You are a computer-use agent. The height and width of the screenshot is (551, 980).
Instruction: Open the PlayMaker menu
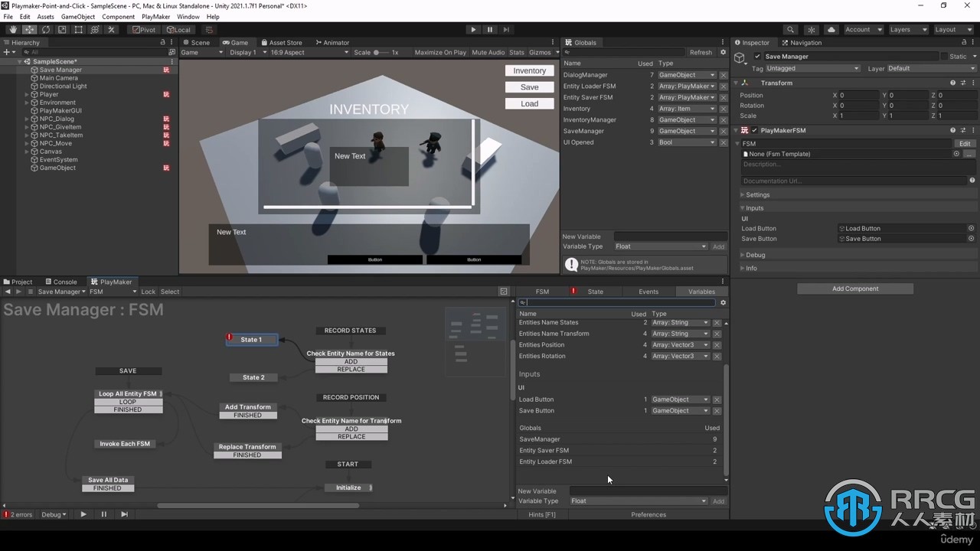tap(156, 17)
